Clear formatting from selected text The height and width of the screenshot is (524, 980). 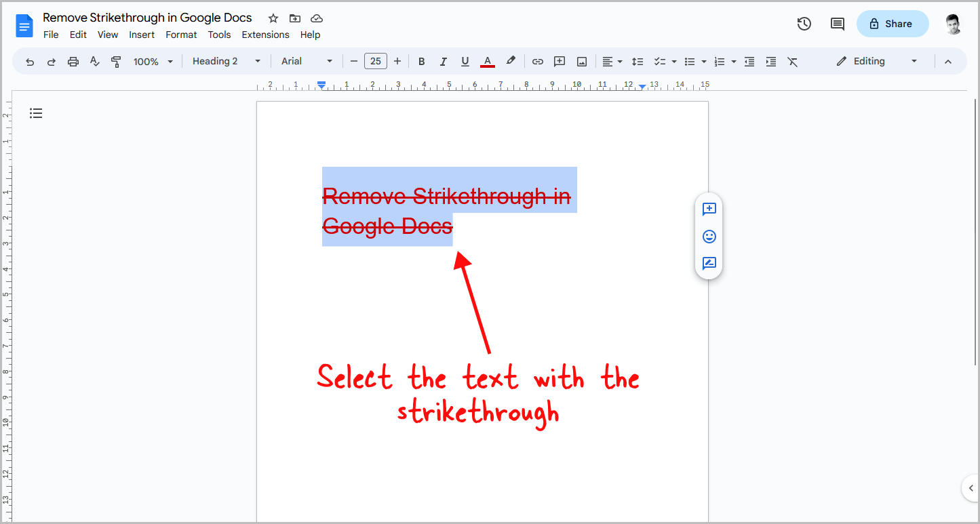[x=792, y=61]
